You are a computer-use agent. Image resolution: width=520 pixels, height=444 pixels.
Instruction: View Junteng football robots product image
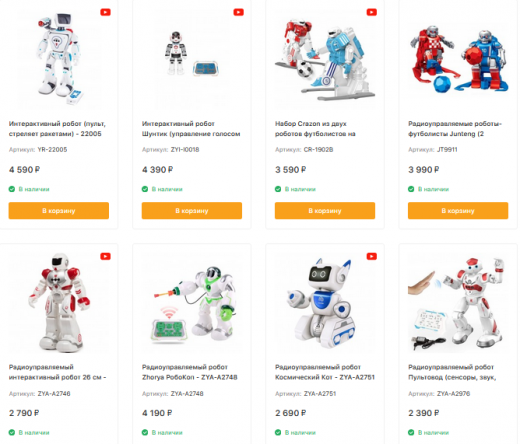click(x=458, y=60)
